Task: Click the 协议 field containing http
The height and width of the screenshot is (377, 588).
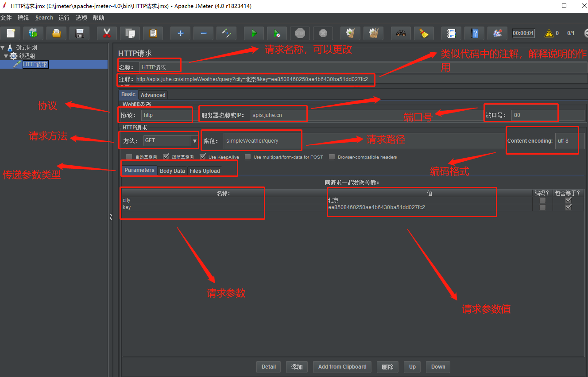Action: [167, 115]
